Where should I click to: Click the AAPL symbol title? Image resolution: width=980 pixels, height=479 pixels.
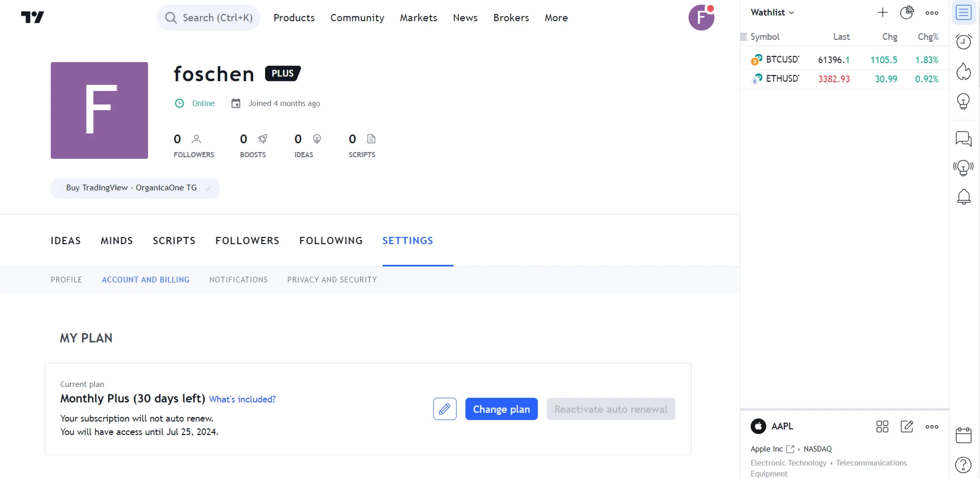[x=782, y=426]
